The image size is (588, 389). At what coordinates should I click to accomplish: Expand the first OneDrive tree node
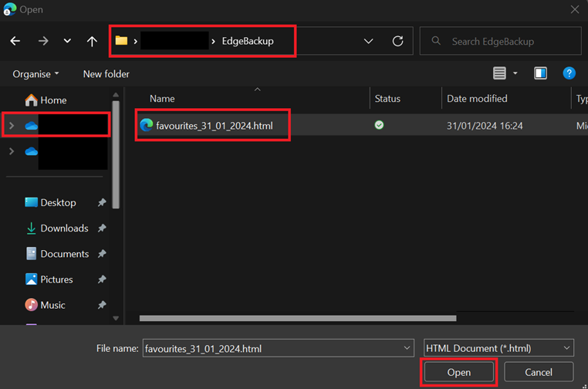(x=11, y=125)
